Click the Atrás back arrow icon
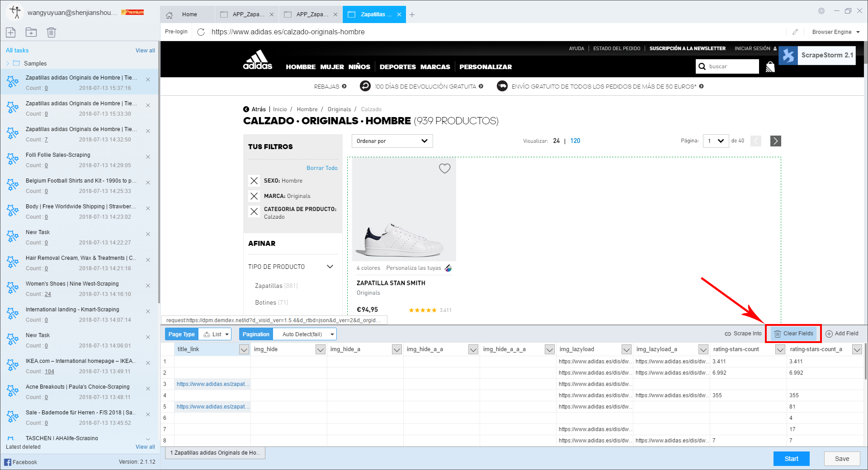This screenshot has height=470, width=868. tap(246, 109)
